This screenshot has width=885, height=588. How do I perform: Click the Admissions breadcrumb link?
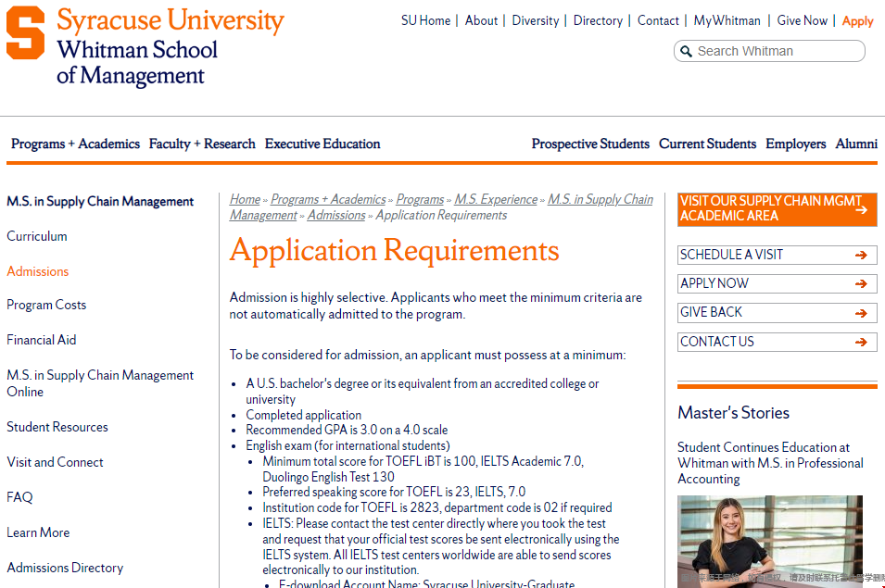(336, 216)
